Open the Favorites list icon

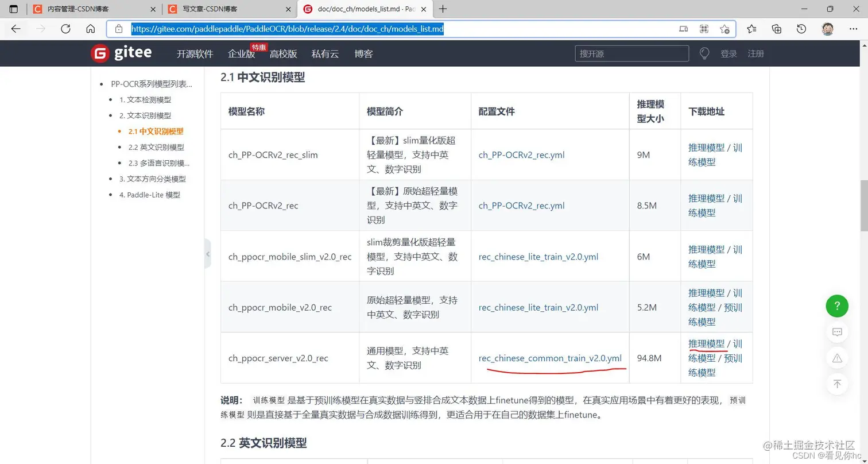pyautogui.click(x=751, y=29)
